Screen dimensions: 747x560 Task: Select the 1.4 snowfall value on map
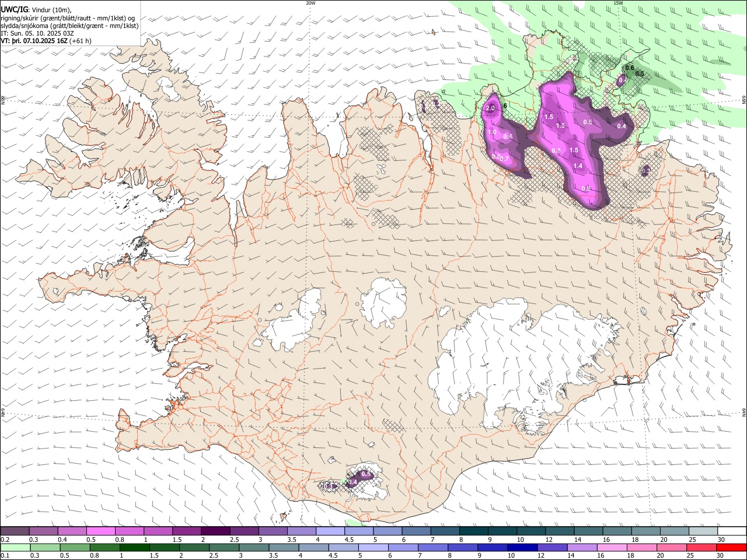[578, 166]
